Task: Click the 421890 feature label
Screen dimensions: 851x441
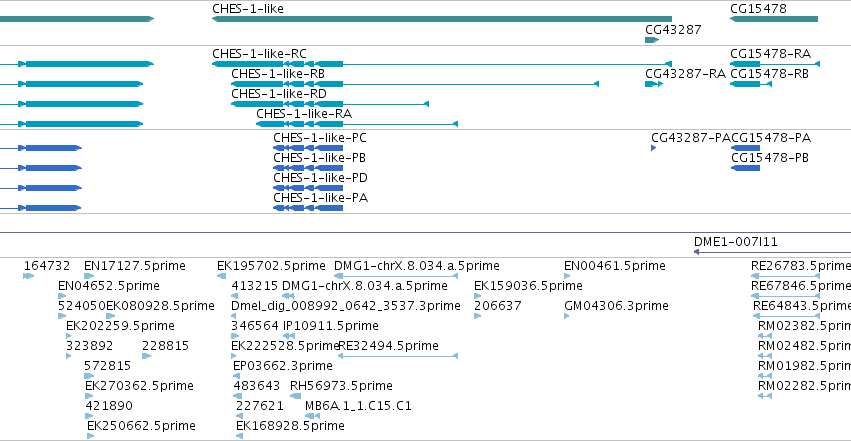Action: tap(109, 406)
